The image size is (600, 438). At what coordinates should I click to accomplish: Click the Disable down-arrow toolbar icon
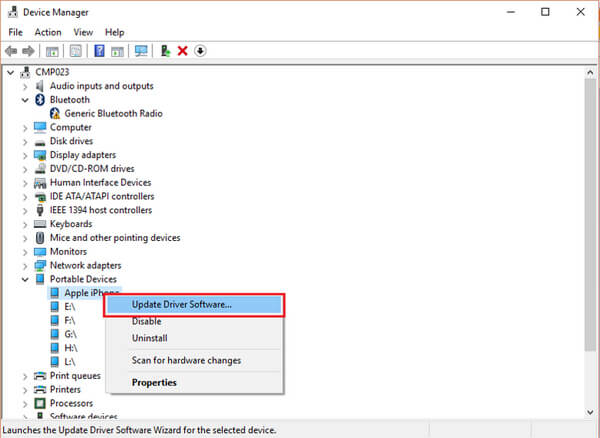click(x=200, y=50)
